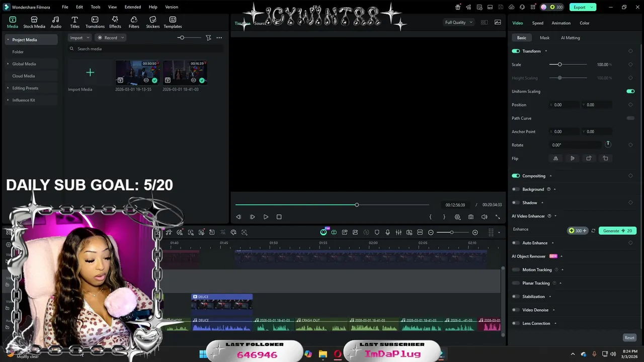Open the Effects library

(x=115, y=23)
